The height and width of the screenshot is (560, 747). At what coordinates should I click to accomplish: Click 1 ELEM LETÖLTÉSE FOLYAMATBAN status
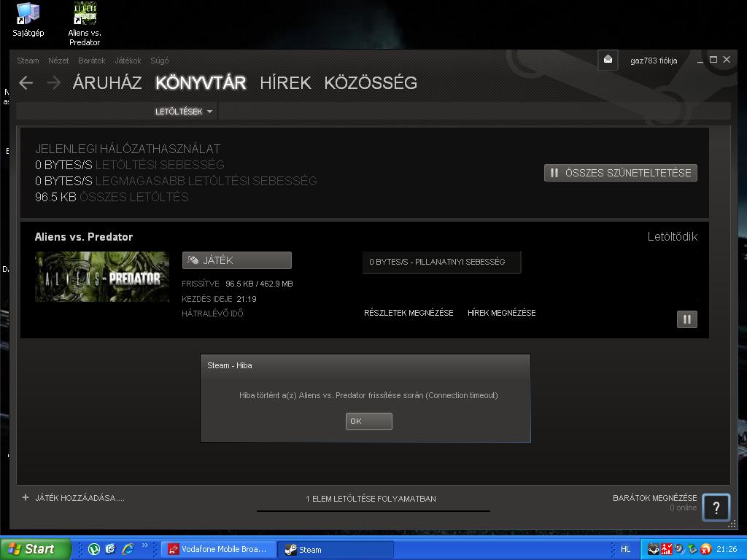click(371, 499)
